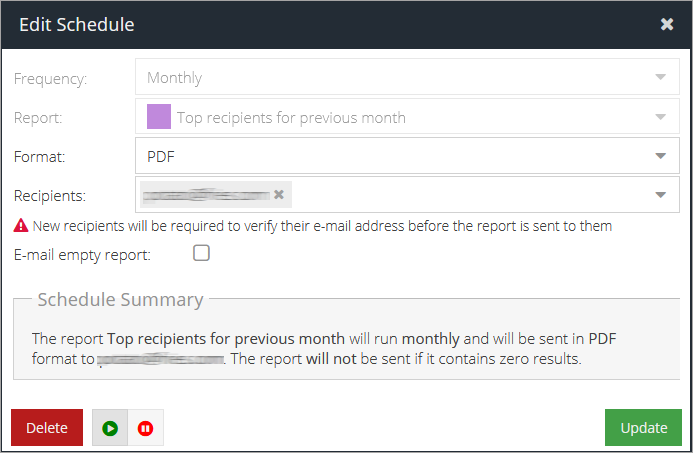Click the Edit Schedule title bar text

pos(77,24)
